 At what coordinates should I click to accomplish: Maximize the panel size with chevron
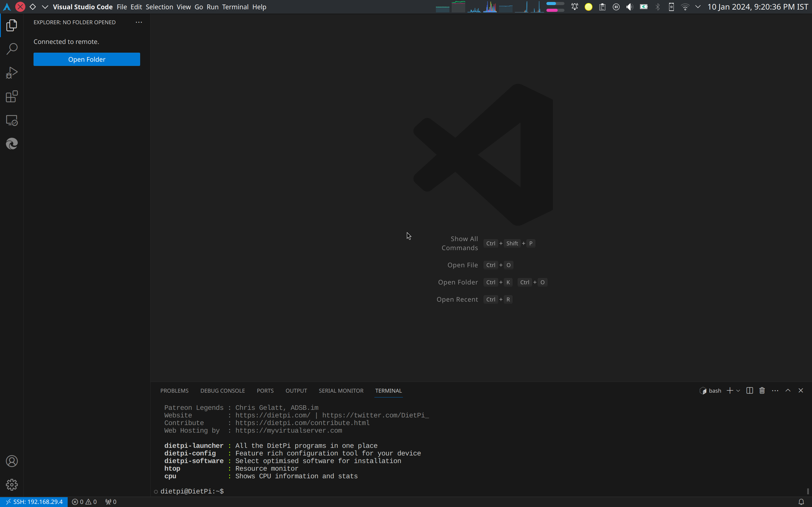pos(788,391)
